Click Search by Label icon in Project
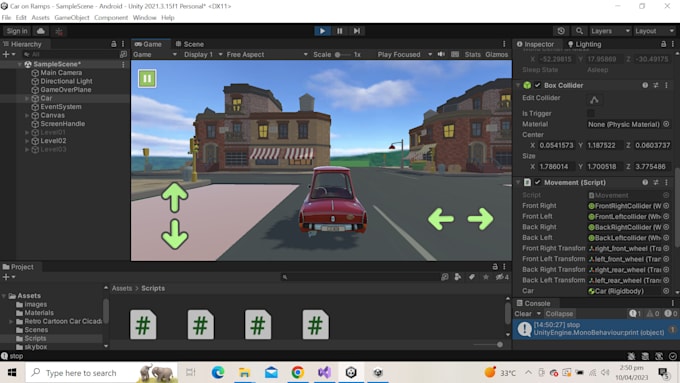This screenshot has width=680, height=383. pos(471,277)
